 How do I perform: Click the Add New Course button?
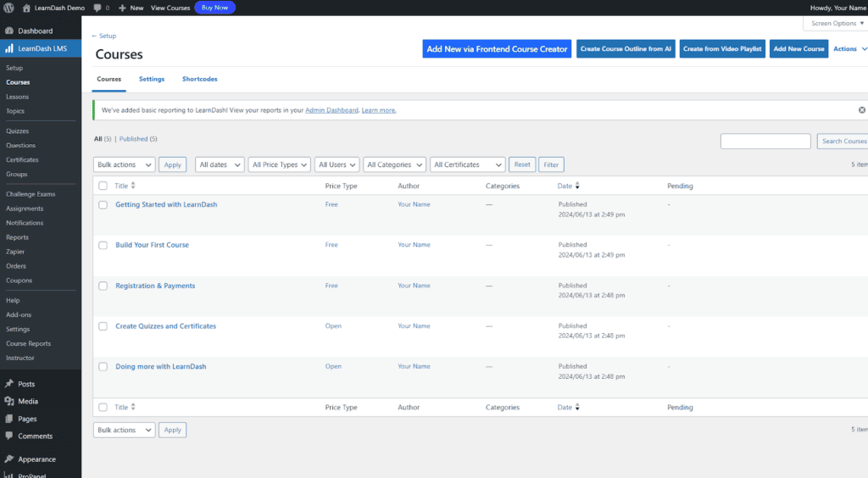[x=798, y=48]
